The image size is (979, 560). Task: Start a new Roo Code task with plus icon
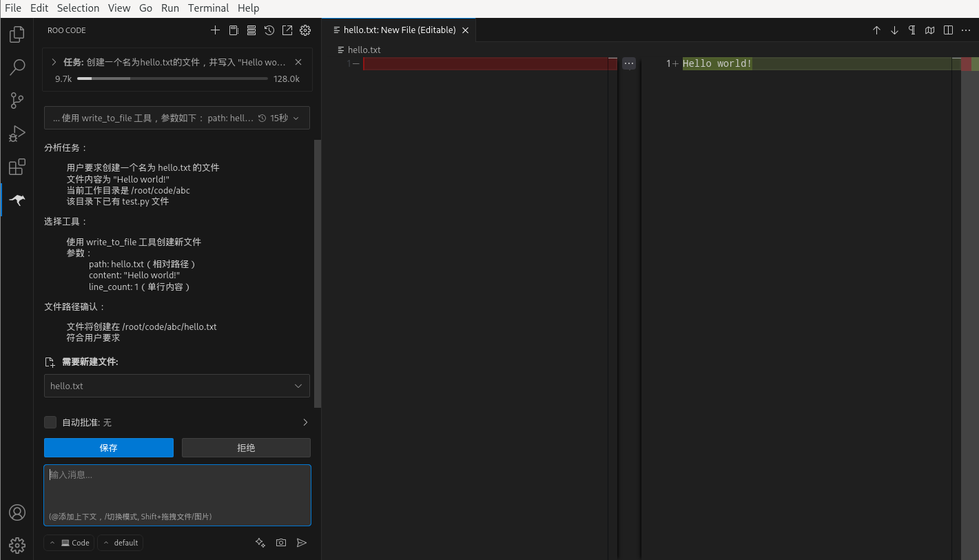coord(216,30)
